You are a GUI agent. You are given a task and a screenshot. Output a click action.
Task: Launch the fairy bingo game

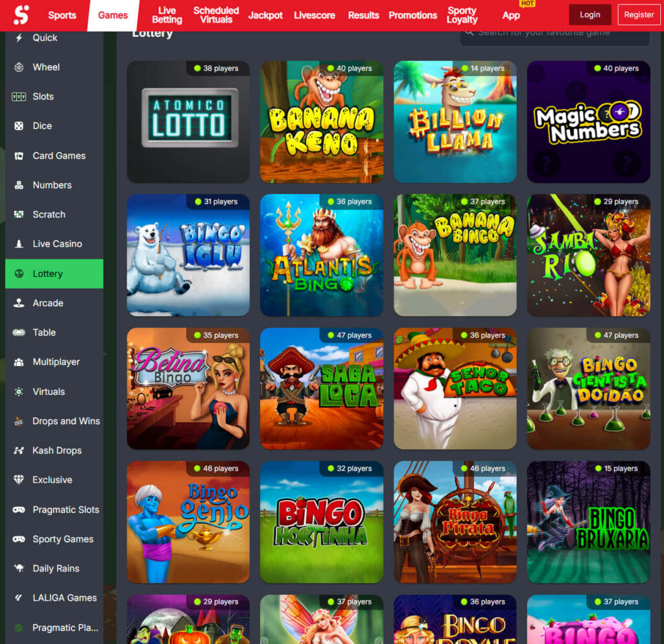click(x=322, y=619)
